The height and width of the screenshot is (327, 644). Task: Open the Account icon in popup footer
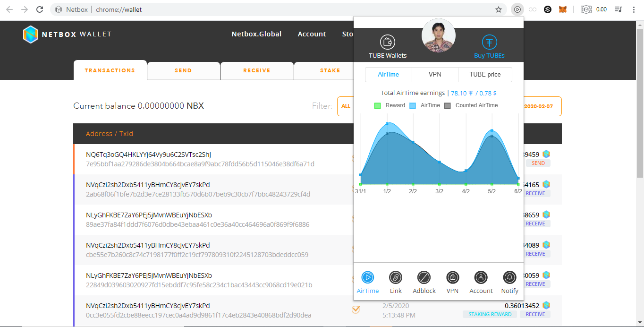[x=481, y=277]
